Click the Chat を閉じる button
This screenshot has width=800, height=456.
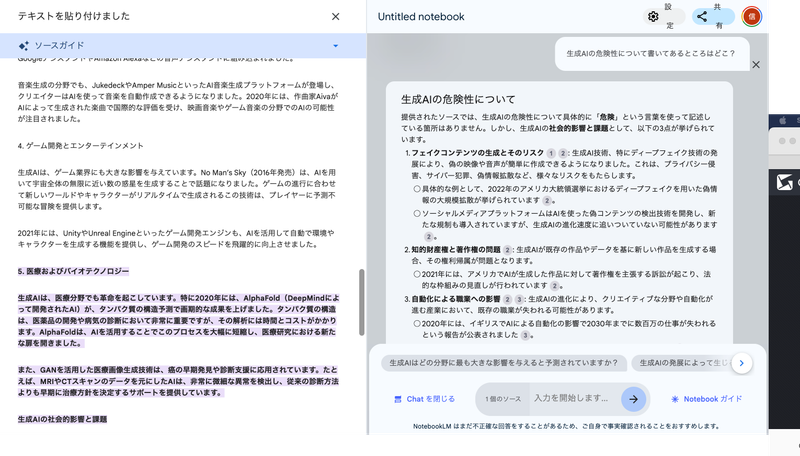[x=424, y=399]
